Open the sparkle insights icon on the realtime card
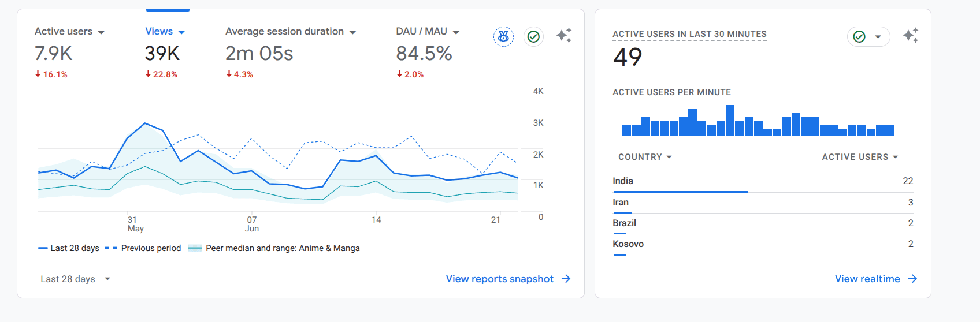 911,36
